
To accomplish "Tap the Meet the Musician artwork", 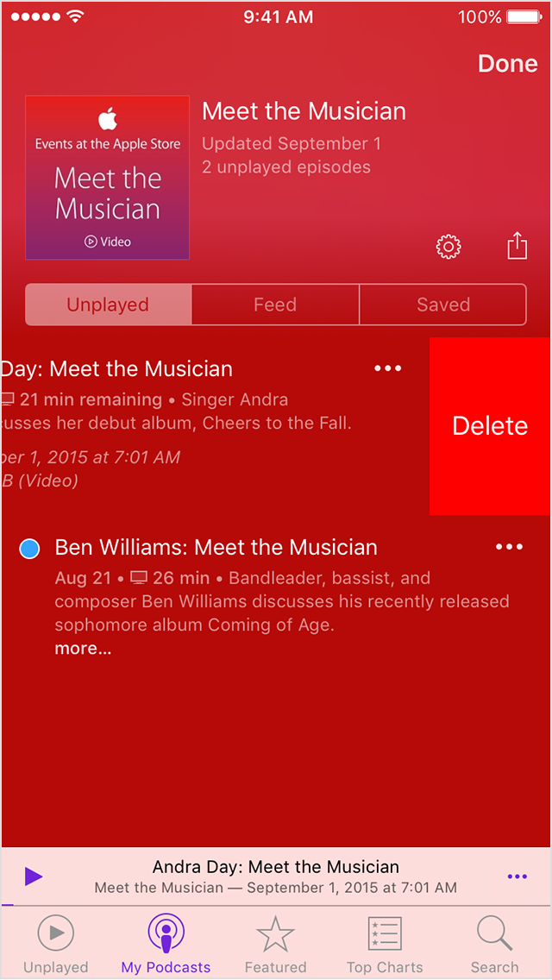I will (108, 178).
